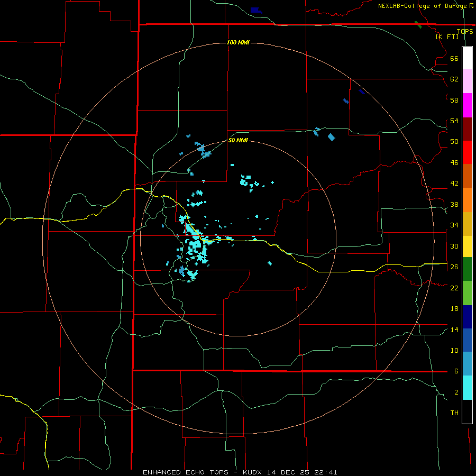Viewport: 476px width, 476px height.
Task: Click the KUDX radar site identifier
Action: (x=253, y=472)
